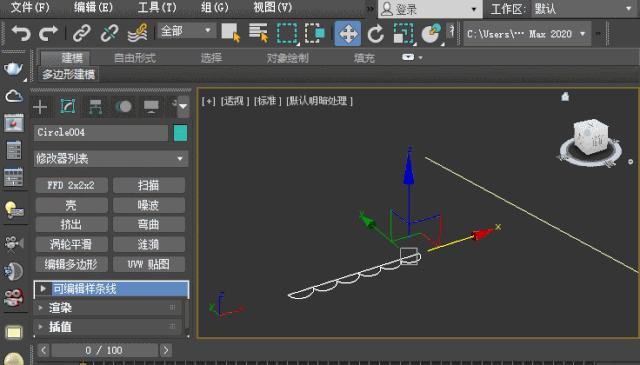The width and height of the screenshot is (640, 365).
Task: Activate Select and Move tool
Action: click(x=348, y=33)
